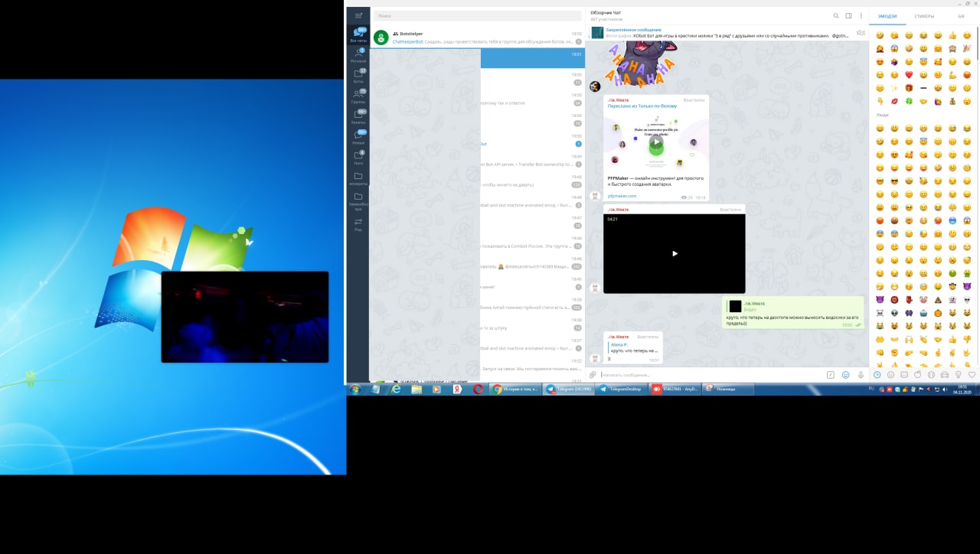Switch to the "Стикеры" tab

point(924,15)
